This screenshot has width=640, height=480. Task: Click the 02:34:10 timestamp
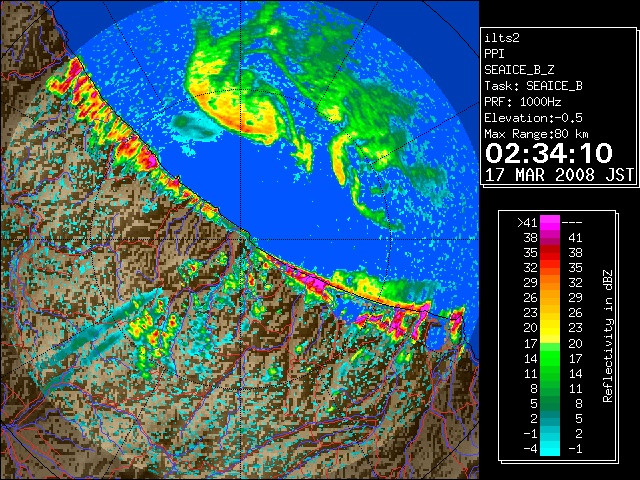click(x=549, y=153)
